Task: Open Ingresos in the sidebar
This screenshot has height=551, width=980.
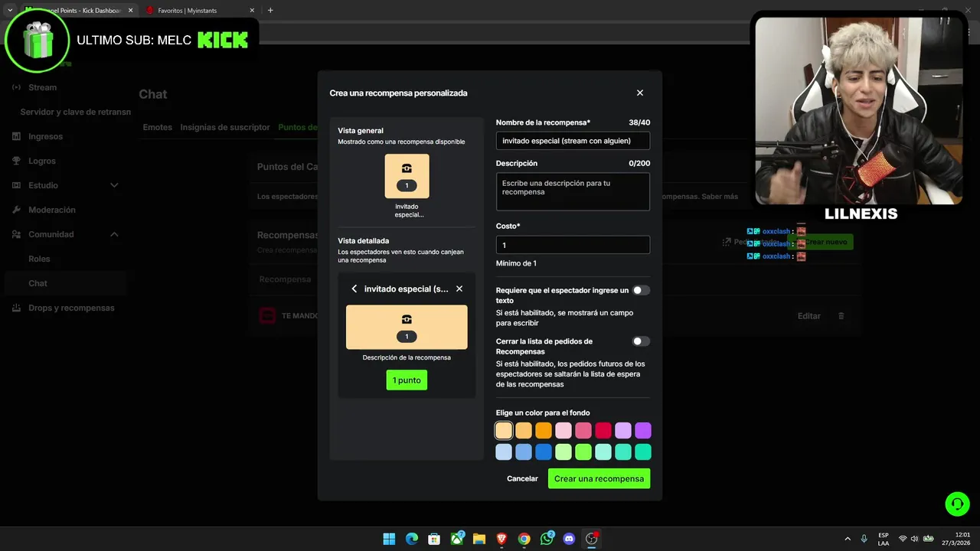Action: pyautogui.click(x=45, y=136)
